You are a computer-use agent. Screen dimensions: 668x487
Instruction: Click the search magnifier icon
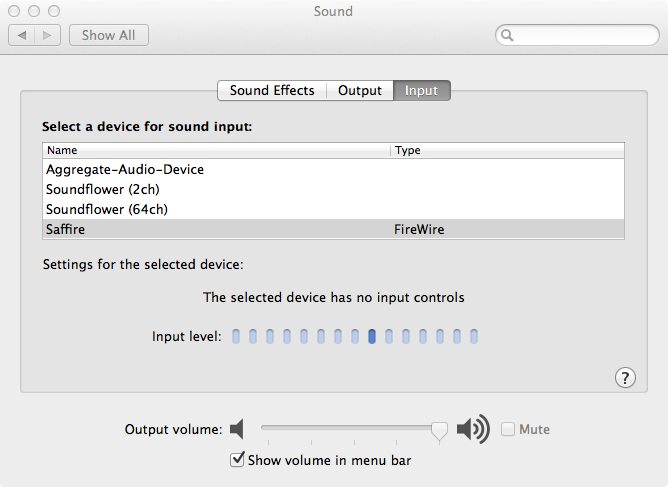click(508, 36)
